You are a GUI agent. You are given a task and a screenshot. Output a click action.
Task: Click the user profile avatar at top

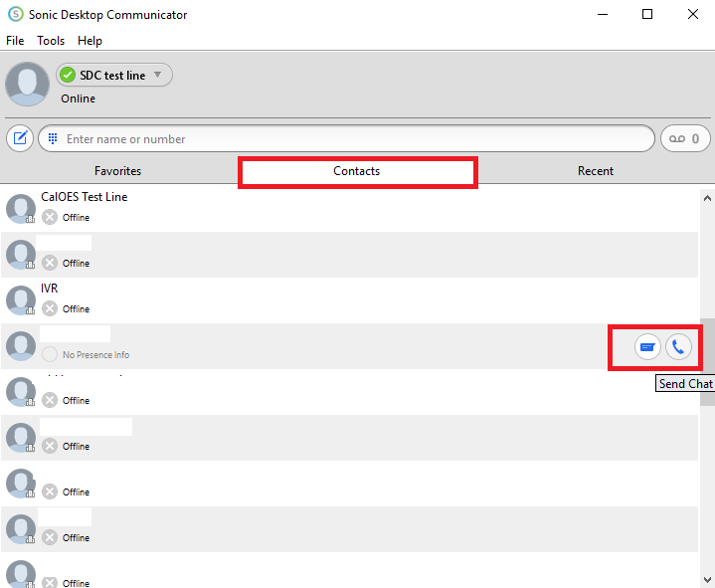coord(27,84)
